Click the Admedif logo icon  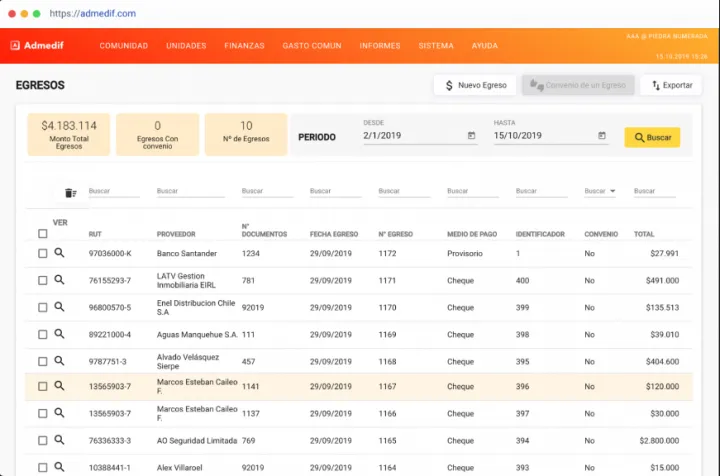click(15, 45)
